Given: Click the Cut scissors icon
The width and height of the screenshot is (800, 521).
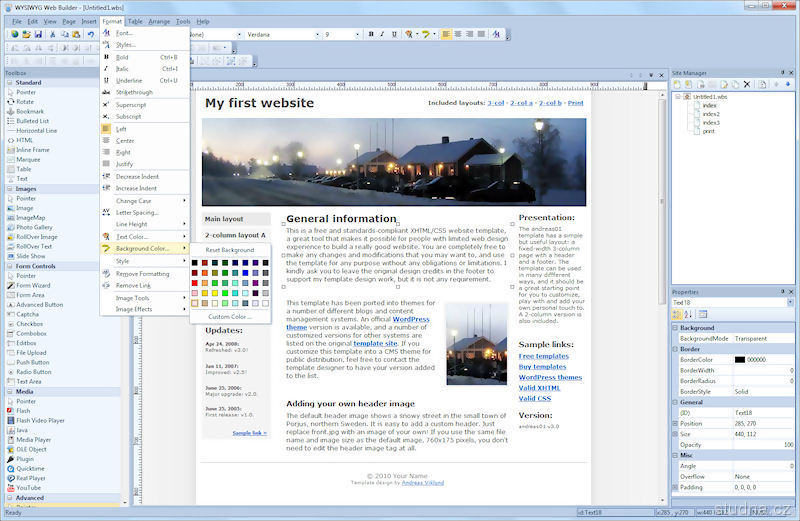Looking at the screenshot, I should [52, 34].
